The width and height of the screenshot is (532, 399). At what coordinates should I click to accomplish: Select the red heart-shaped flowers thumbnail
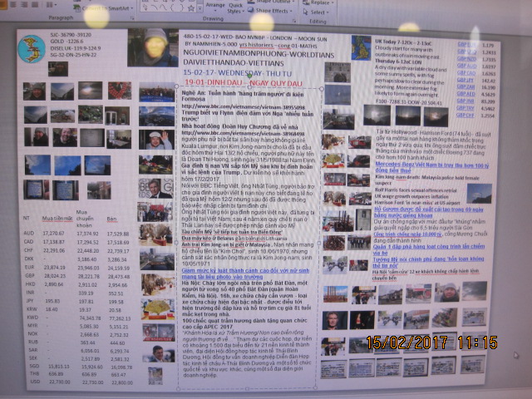tap(120, 91)
